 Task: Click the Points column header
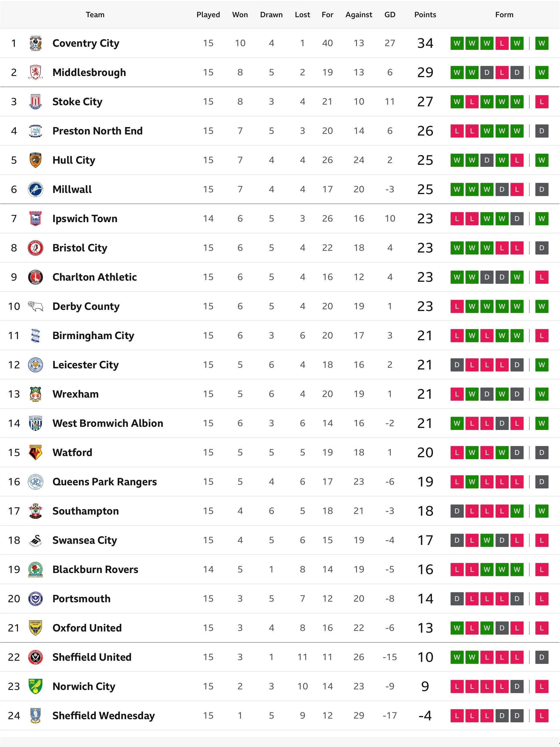pyautogui.click(x=425, y=15)
